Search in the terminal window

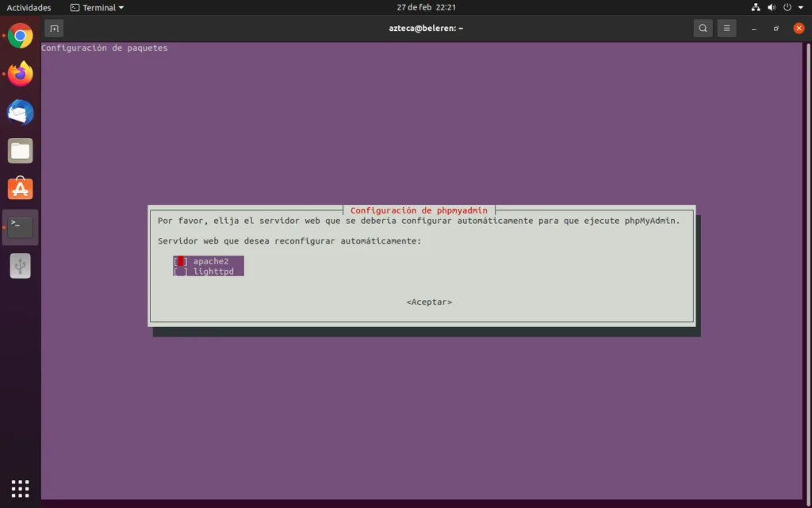point(703,29)
